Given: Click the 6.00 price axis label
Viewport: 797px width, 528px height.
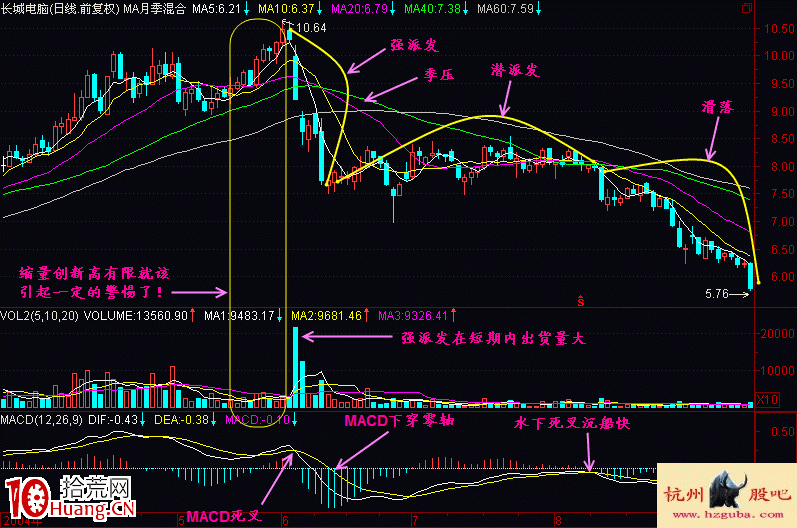Looking at the screenshot, I should point(782,276).
